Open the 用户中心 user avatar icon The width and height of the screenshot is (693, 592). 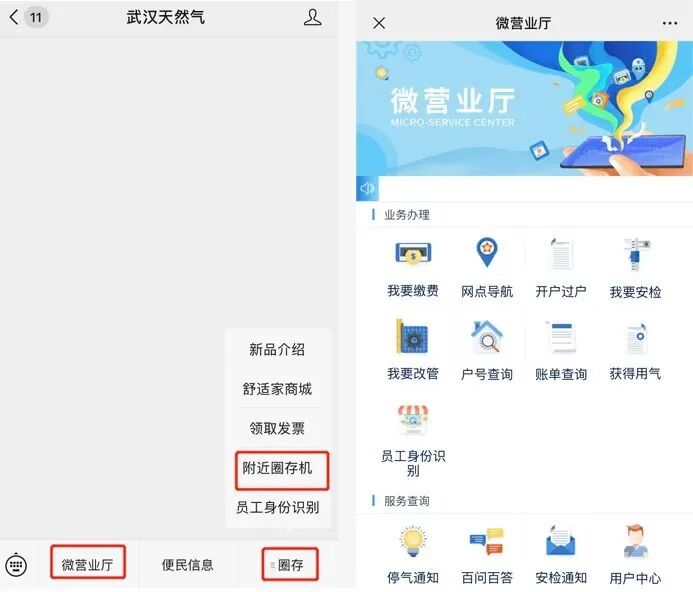[636, 541]
